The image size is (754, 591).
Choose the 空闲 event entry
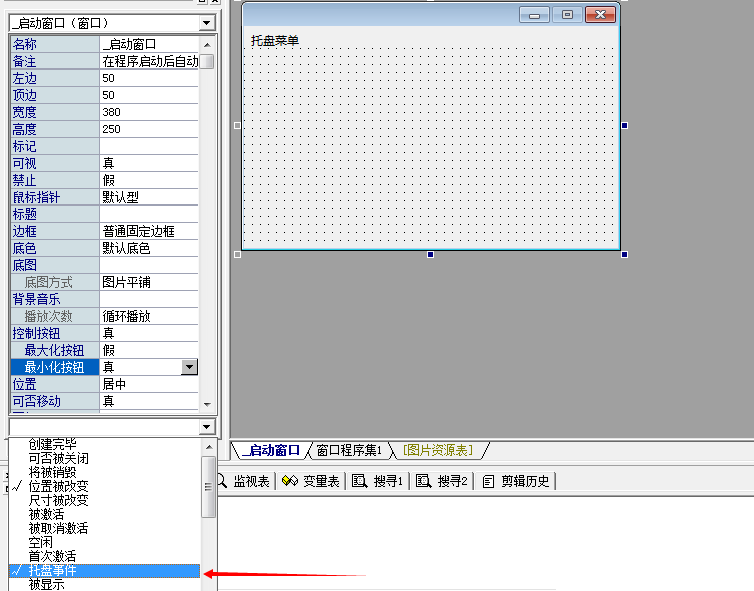[x=104, y=542]
